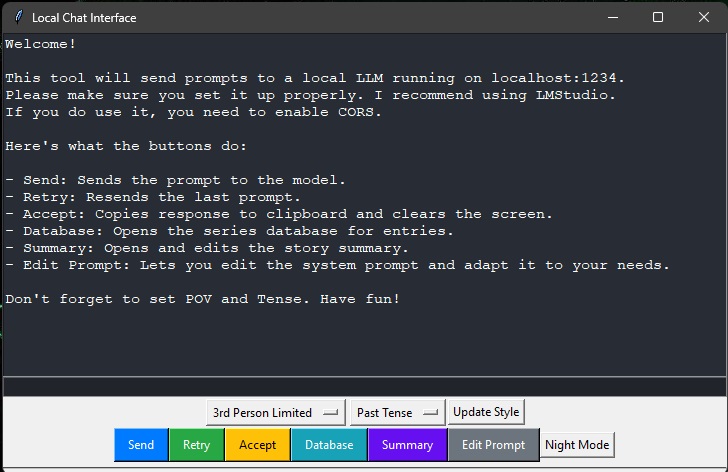Click the Welcome! line in the chat log
The height and width of the screenshot is (472, 728).
tap(41, 44)
